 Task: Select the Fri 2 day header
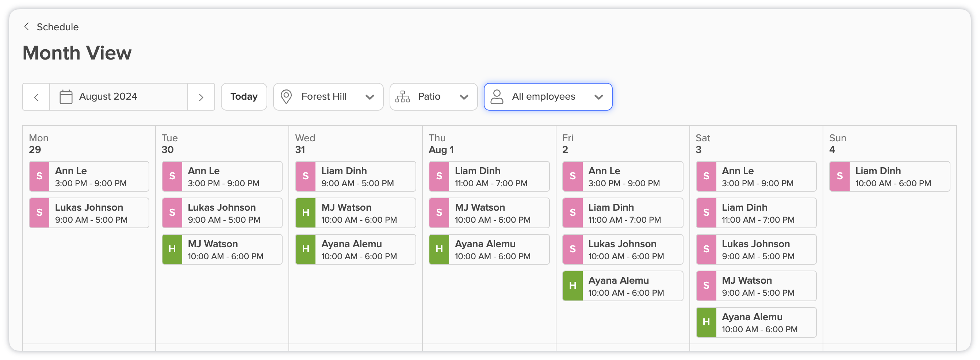point(568,144)
